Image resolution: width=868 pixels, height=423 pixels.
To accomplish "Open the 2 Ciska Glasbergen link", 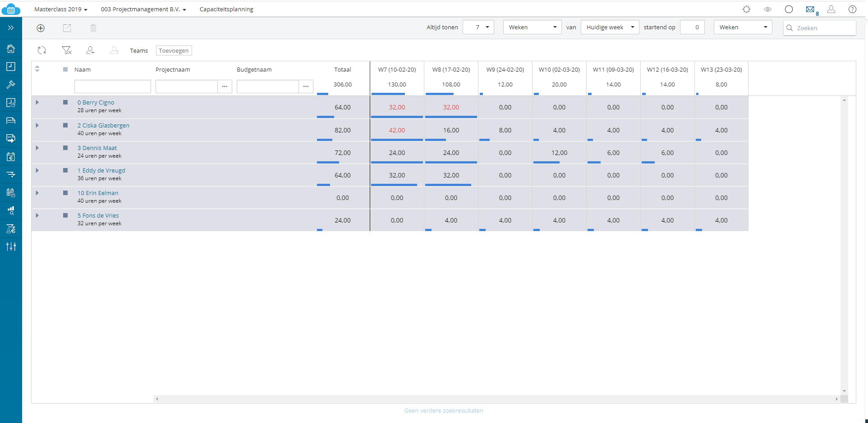I will pyautogui.click(x=103, y=125).
